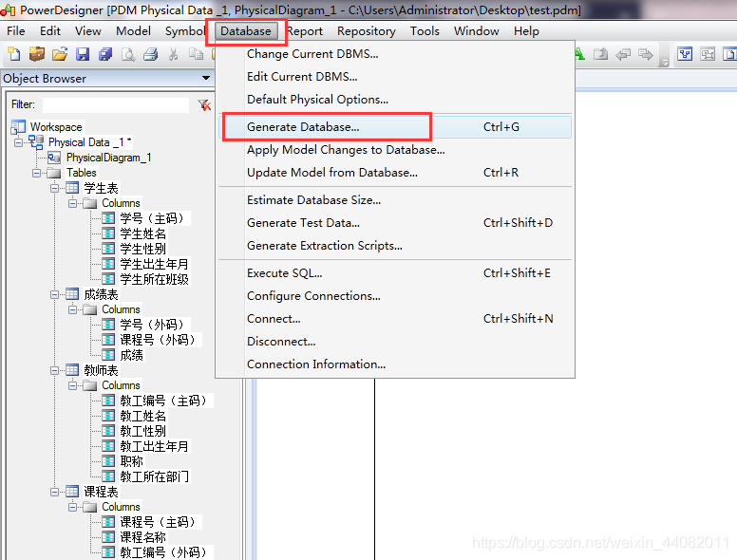Choose Generate Extraction Scripts... entry
The image size is (737, 560).
click(395, 246)
